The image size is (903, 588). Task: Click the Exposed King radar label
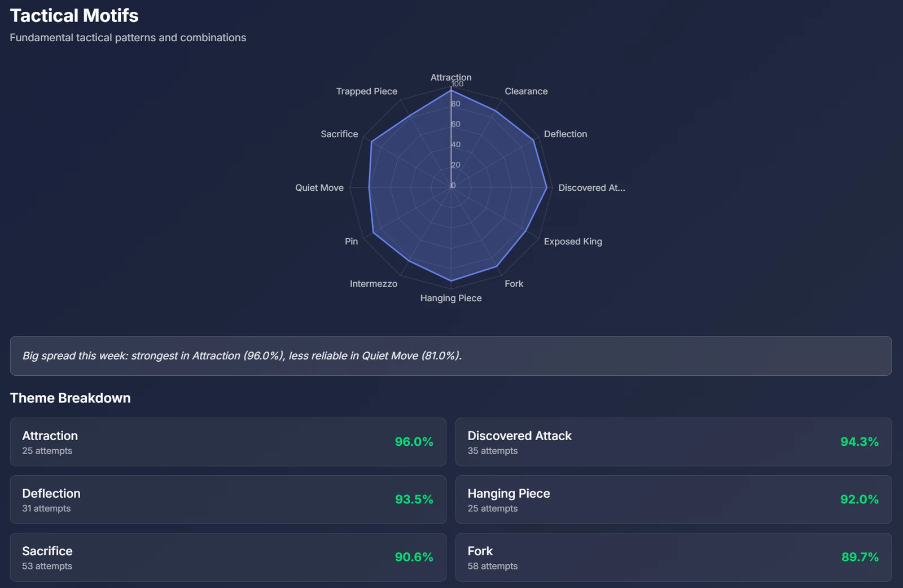(x=572, y=242)
